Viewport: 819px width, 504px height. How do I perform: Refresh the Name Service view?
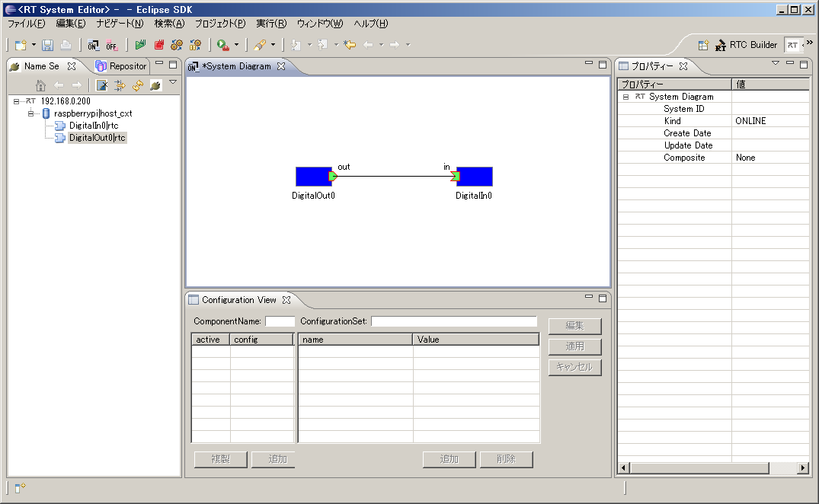point(138,85)
